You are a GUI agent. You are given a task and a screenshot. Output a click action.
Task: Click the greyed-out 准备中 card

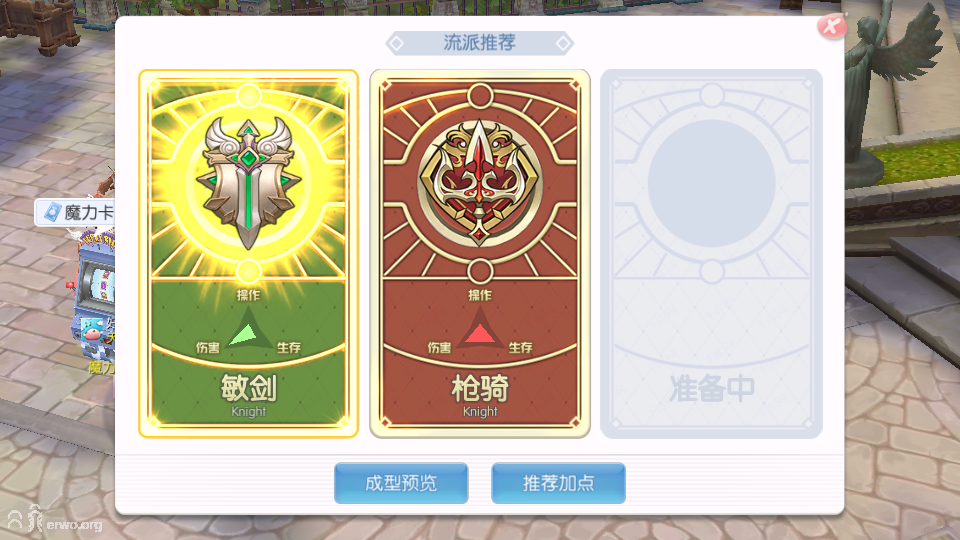711,253
